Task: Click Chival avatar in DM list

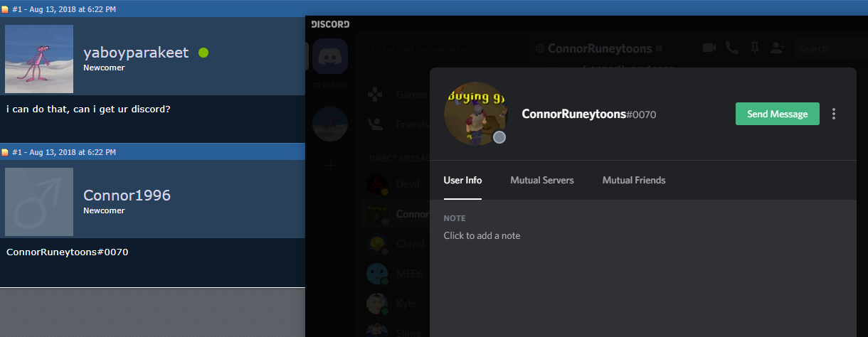Action: [x=377, y=244]
